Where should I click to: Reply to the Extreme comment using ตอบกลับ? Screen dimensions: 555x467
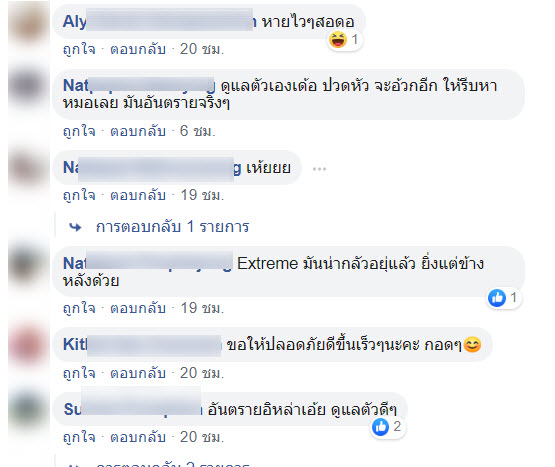coord(138,308)
